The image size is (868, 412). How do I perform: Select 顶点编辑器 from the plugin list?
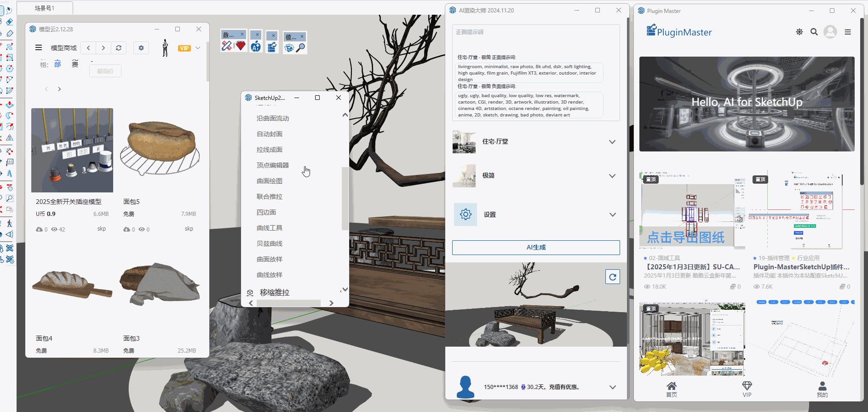coord(272,165)
